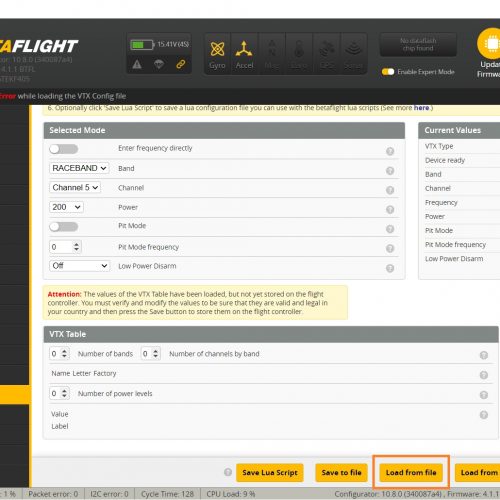Click the Load from file button
500x500 pixels.
pyautogui.click(x=411, y=472)
